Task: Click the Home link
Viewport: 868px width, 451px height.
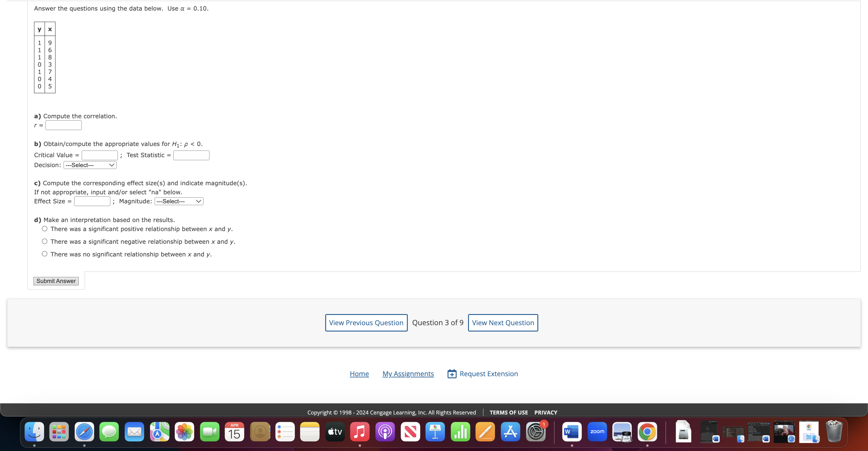Action: (359, 374)
